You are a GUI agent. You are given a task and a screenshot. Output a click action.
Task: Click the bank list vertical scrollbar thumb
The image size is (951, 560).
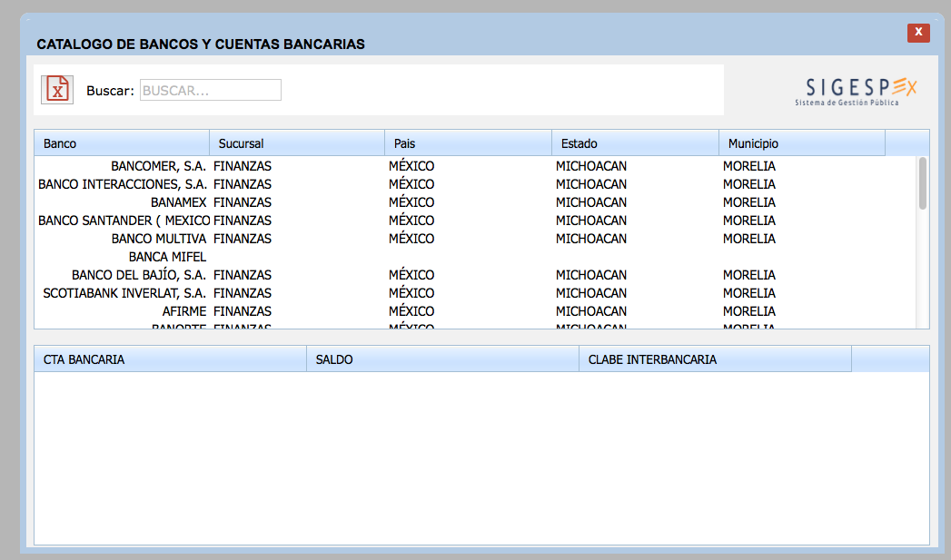tap(923, 183)
